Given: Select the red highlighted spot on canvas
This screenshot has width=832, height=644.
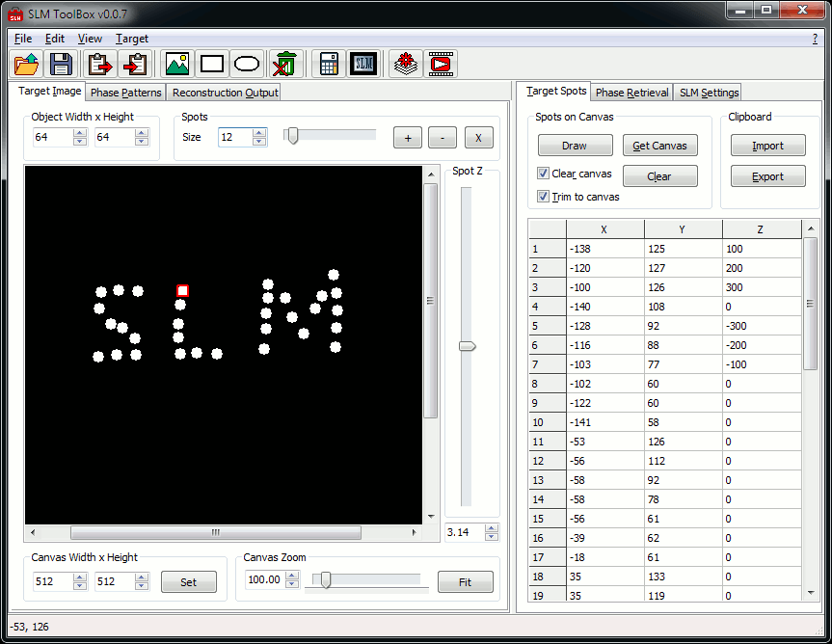Looking at the screenshot, I should [182, 291].
